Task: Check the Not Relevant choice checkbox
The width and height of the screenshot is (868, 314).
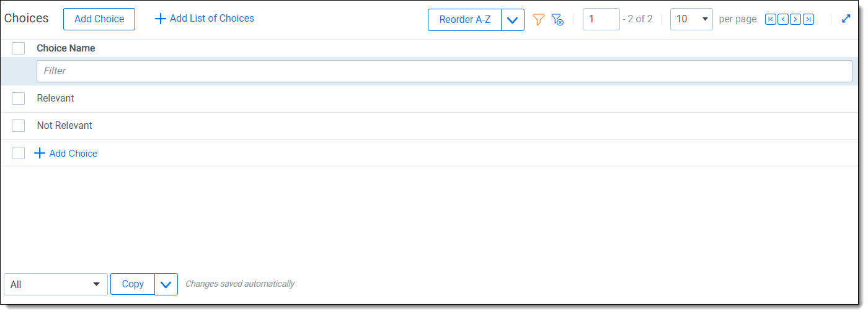Action: pyautogui.click(x=19, y=126)
